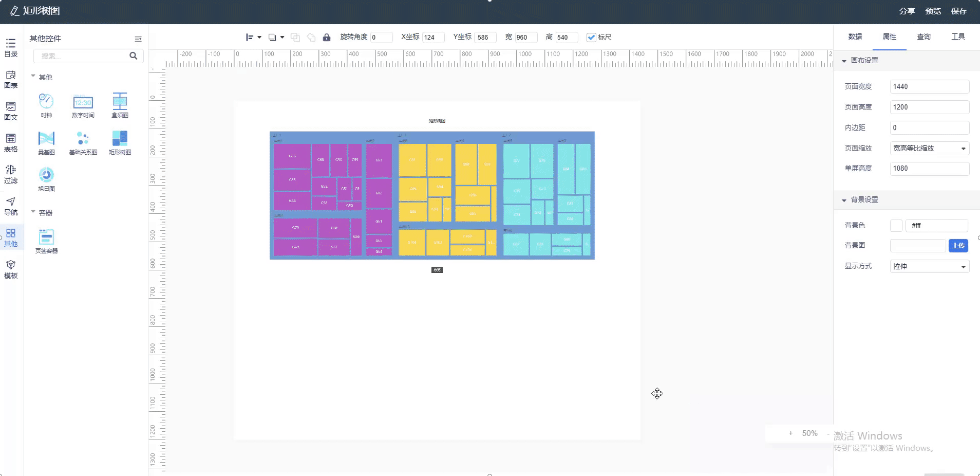Collapse the 背景设置 section
Screen dimensions: 980x476
pos(844,200)
